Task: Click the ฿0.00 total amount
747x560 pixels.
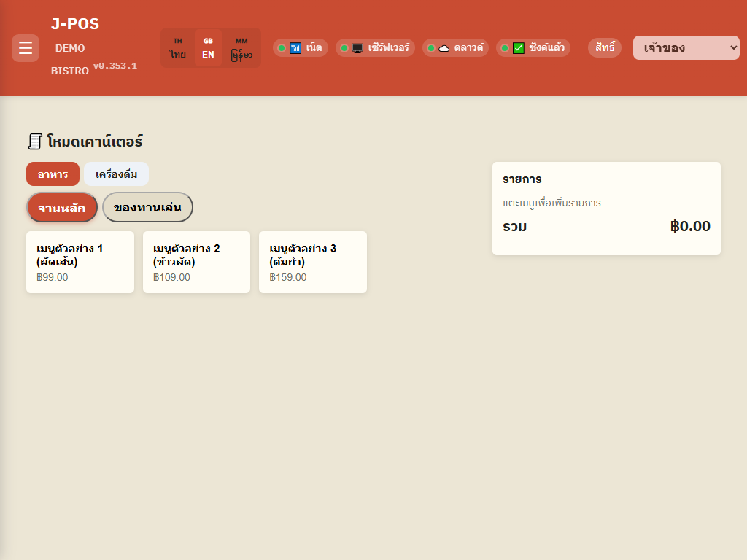Action: [x=690, y=226]
